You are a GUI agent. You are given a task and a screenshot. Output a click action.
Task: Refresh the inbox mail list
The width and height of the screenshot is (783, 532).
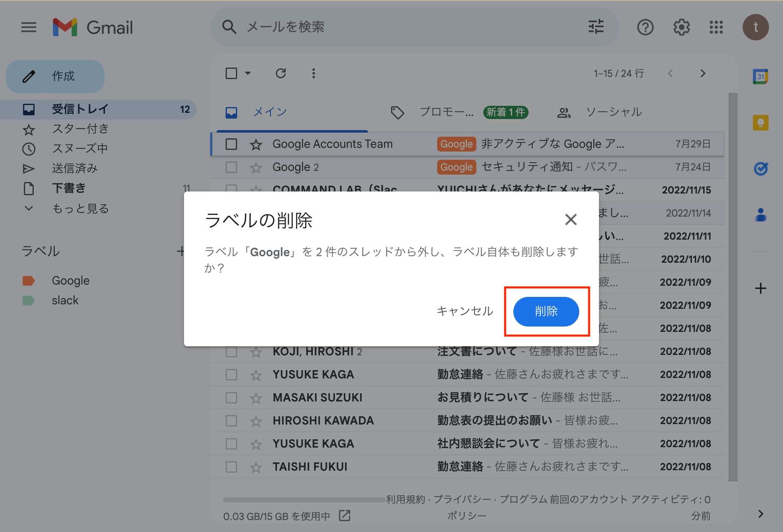pos(281,73)
